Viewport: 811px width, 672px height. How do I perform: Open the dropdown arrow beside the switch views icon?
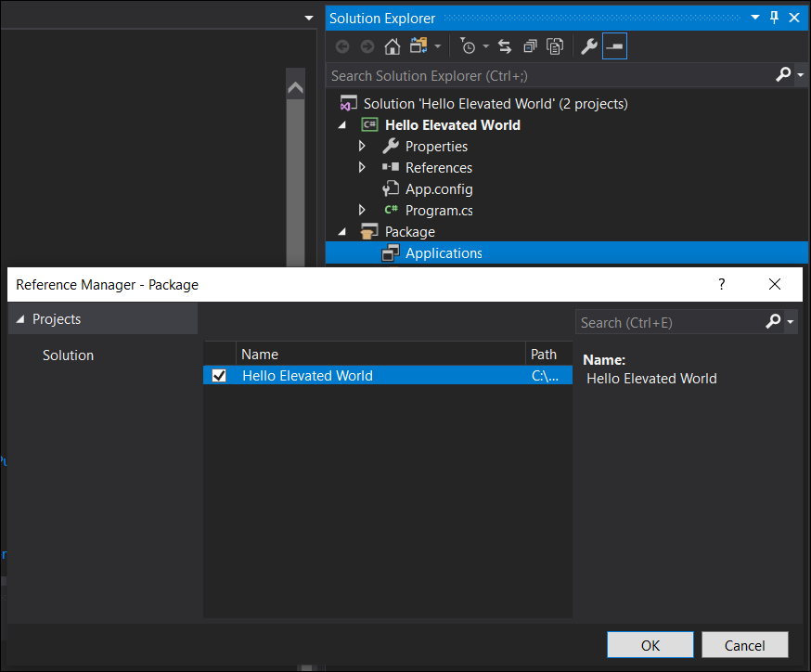coord(438,46)
